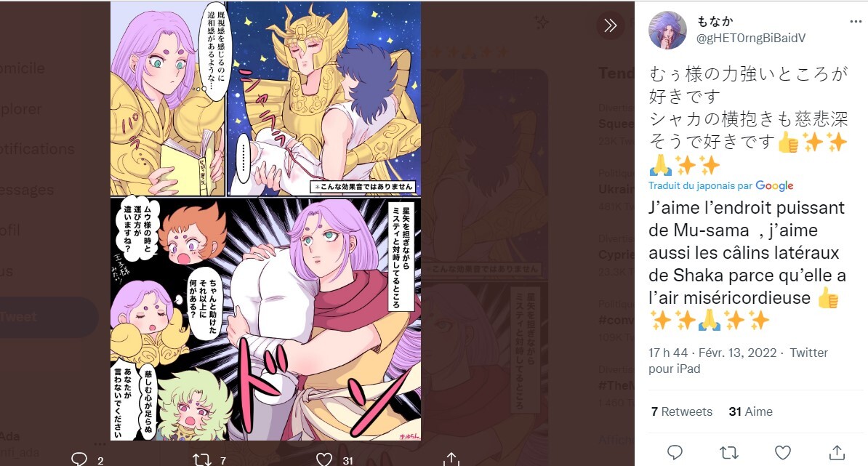868x466 pixels.
Task: Click the reply icon in the tweet side panel
Action: [x=675, y=452]
